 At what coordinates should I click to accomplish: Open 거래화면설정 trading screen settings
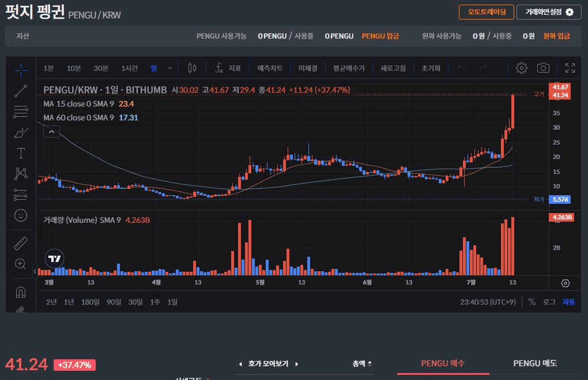[549, 12]
